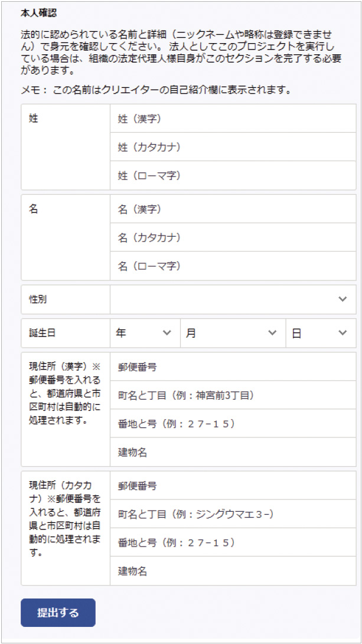The height and width of the screenshot is (644, 362).
Task: Click the 名（ローマ字）input field
Action: [x=233, y=266]
